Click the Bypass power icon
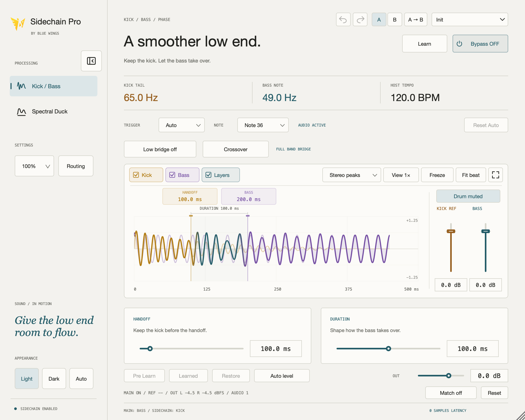The height and width of the screenshot is (420, 525). pos(459,44)
